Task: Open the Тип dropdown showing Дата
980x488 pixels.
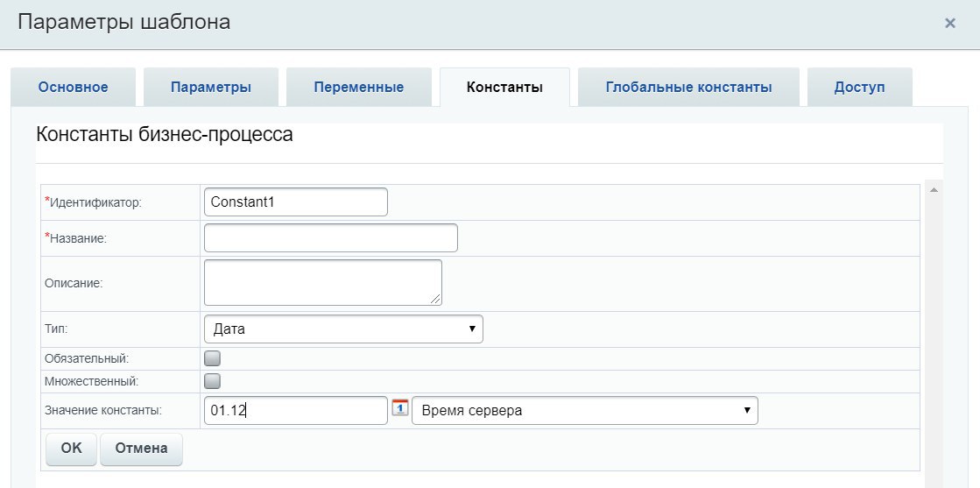Action: click(342, 329)
